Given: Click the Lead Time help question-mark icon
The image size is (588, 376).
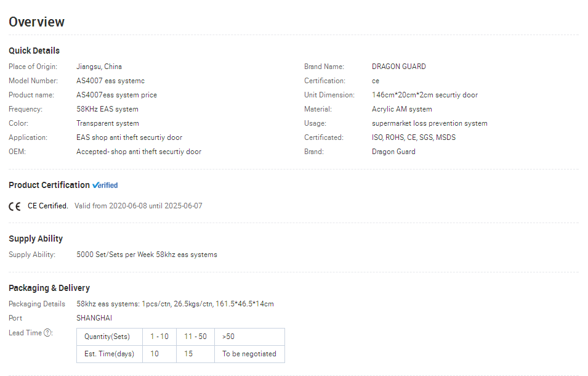Looking at the screenshot, I should (x=47, y=333).
